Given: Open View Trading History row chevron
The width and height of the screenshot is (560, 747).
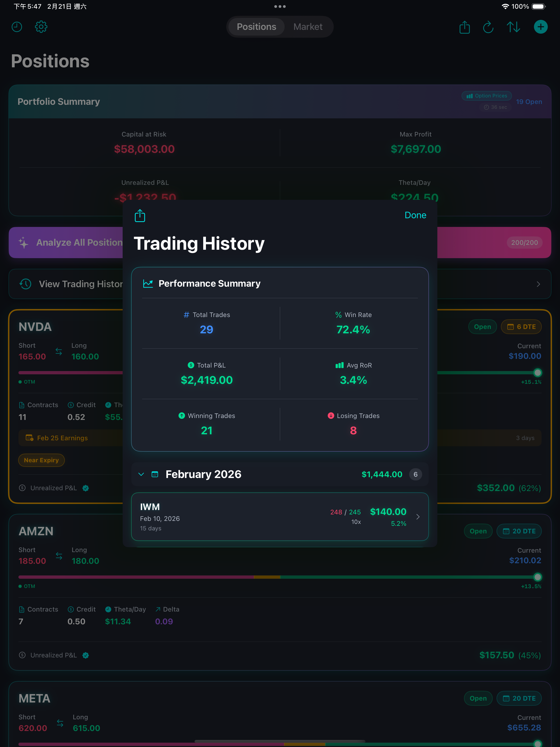Looking at the screenshot, I should point(538,284).
